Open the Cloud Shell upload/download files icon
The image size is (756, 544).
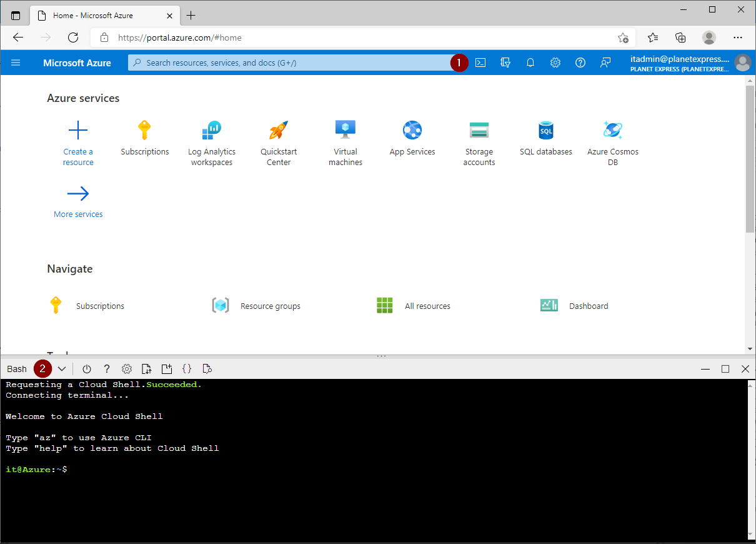tap(146, 369)
